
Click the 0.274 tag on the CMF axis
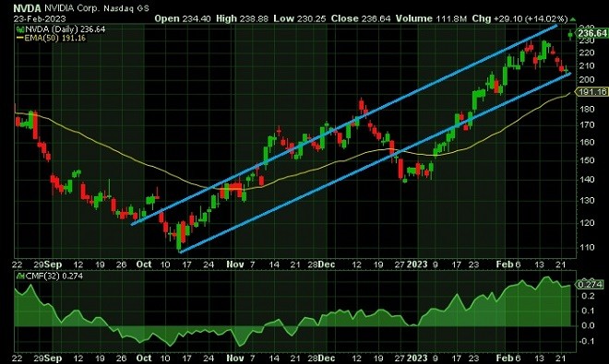pyautogui.click(x=590, y=285)
